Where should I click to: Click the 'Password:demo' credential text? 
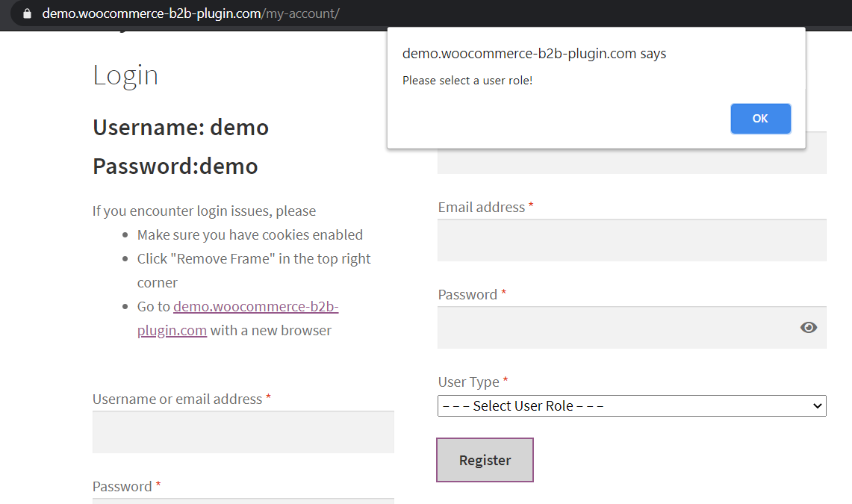tap(175, 167)
